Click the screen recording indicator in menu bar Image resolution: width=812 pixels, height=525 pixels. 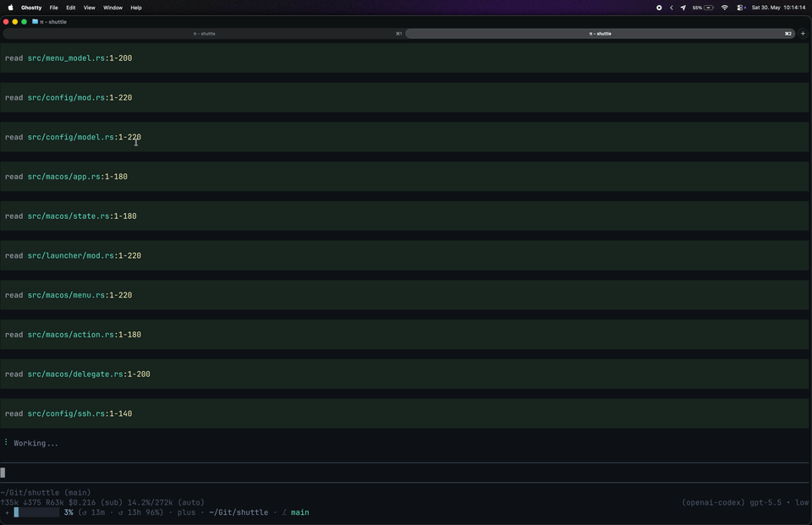click(659, 8)
